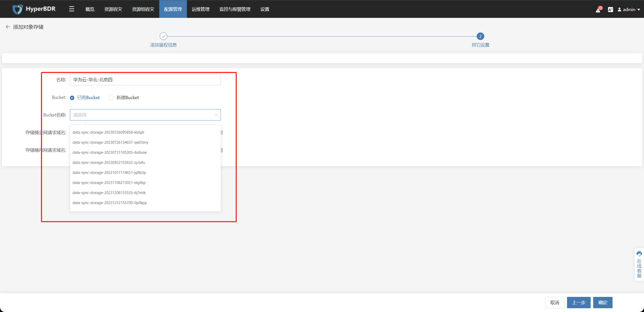Click the completed step checkmark circle
The image size is (644, 312).
pos(164,36)
